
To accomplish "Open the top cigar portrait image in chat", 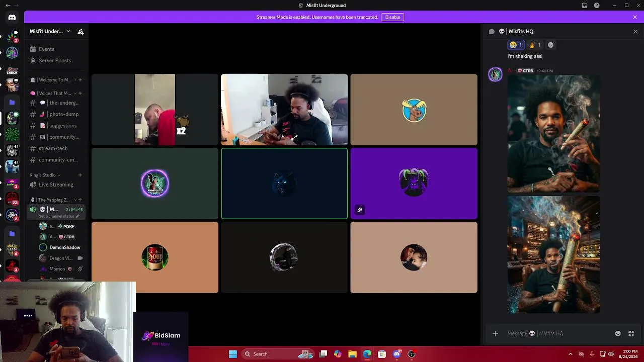I will click(x=553, y=134).
